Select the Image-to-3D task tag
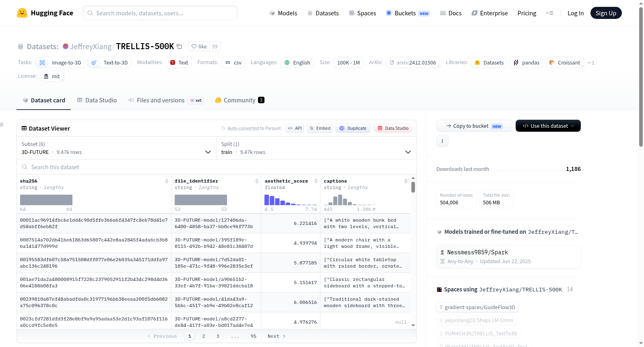The height and width of the screenshot is (347, 644). click(60, 62)
